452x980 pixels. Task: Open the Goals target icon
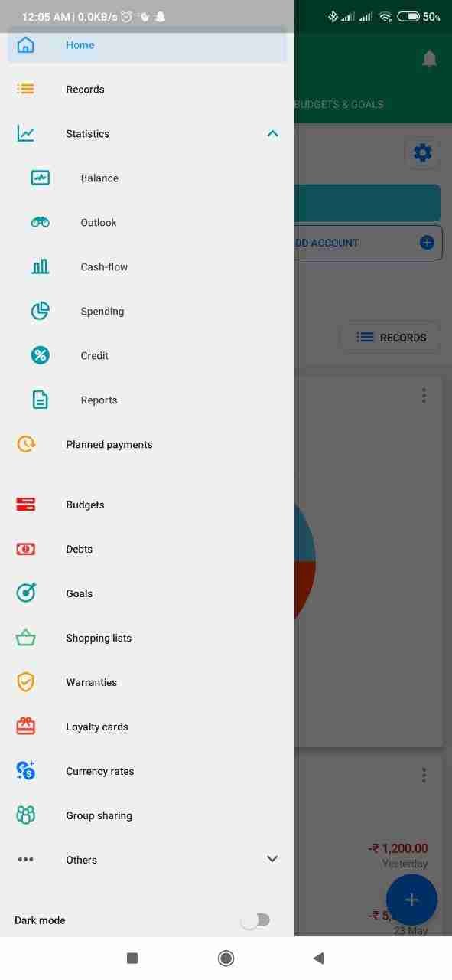point(26,593)
